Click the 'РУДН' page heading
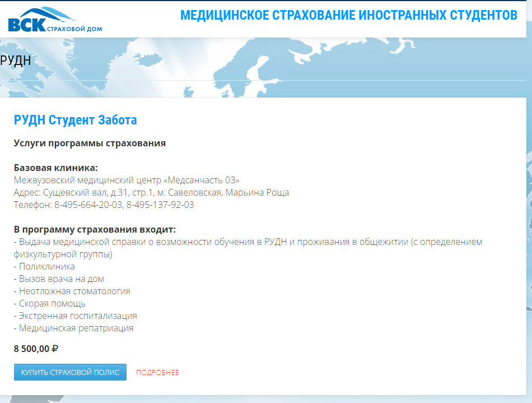The width and height of the screenshot is (532, 403). (16, 61)
